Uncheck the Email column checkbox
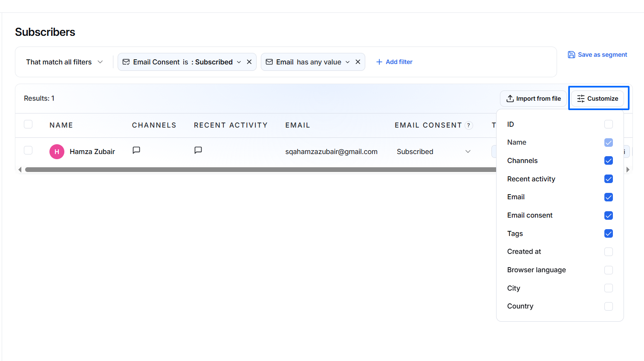 tap(609, 197)
